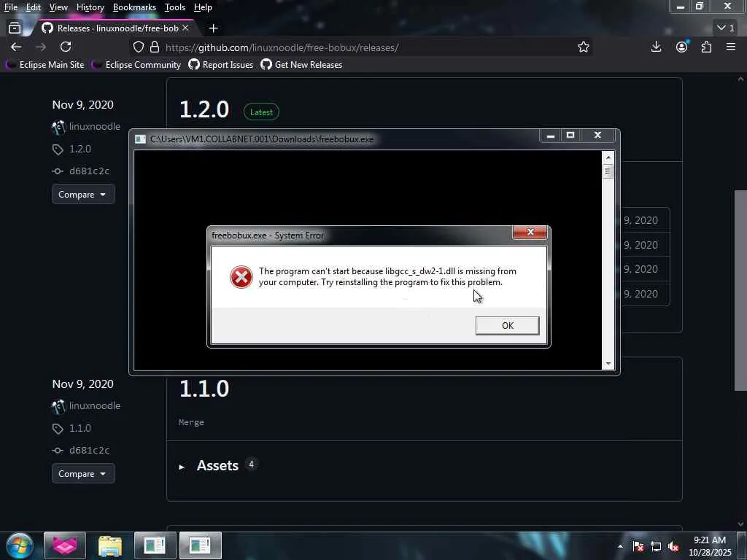The width and height of the screenshot is (747, 560).
Task: Click the tag icon next to 1.2.0
Action: [58, 149]
